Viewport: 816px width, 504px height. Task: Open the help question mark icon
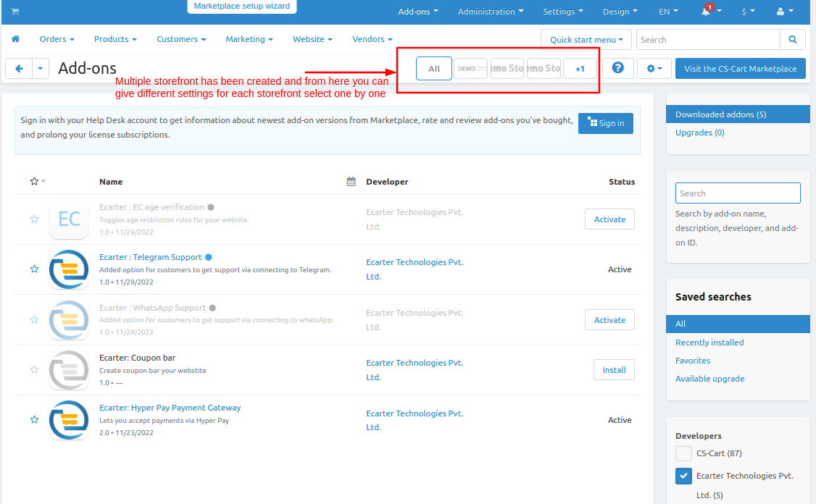click(x=617, y=68)
